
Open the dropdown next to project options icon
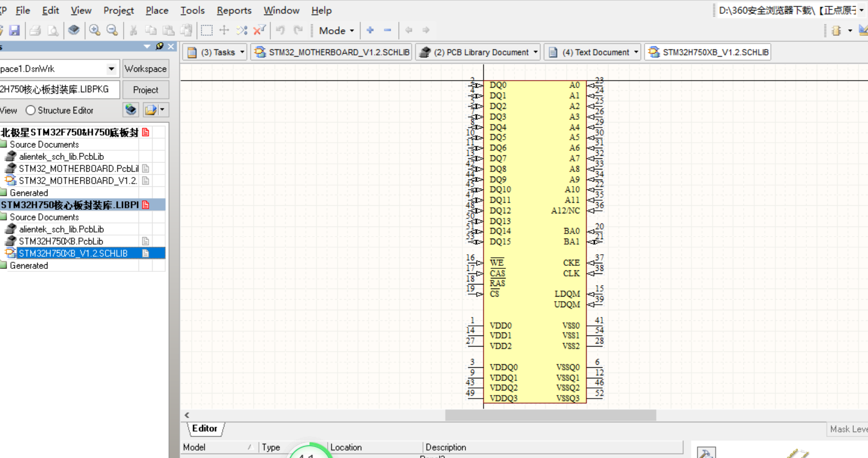(x=162, y=110)
